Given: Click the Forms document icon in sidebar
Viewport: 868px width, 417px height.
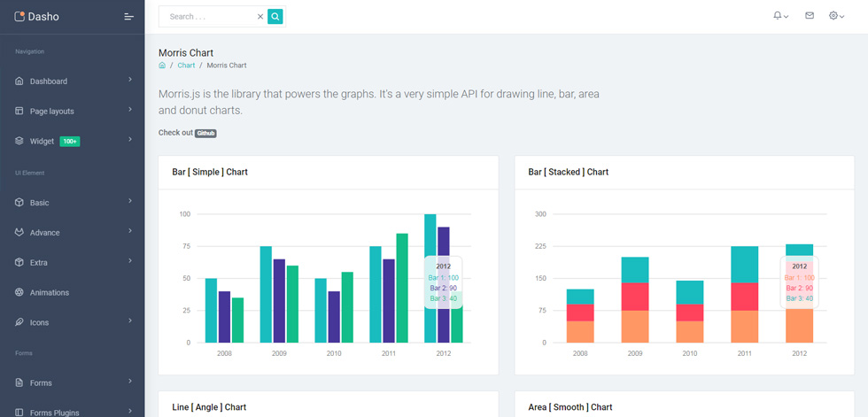Looking at the screenshot, I should [19, 382].
